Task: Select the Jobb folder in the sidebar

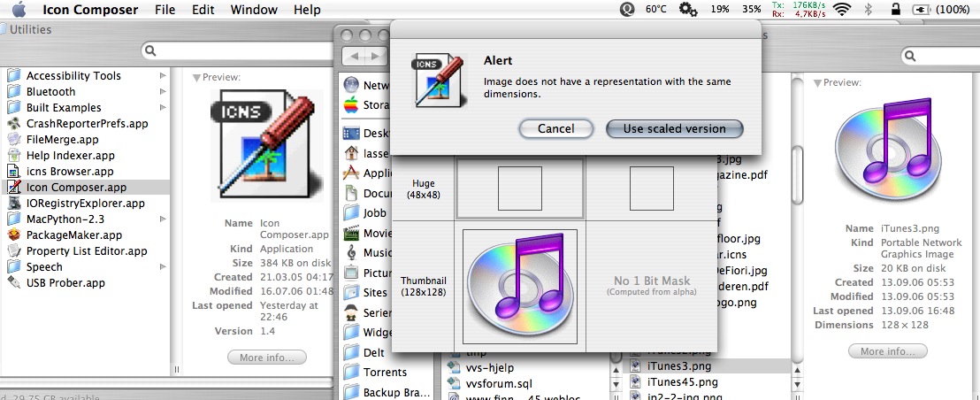Action: (366, 212)
